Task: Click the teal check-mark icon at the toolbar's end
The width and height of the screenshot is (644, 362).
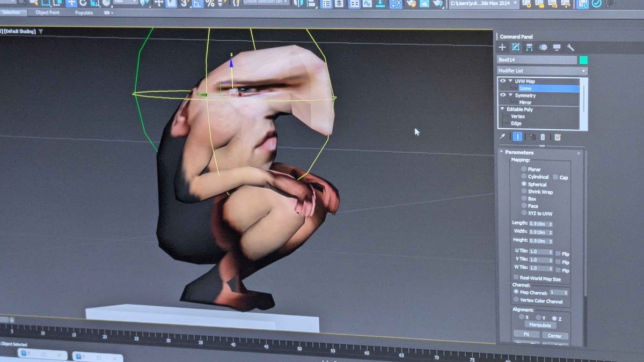Action: [597, 4]
